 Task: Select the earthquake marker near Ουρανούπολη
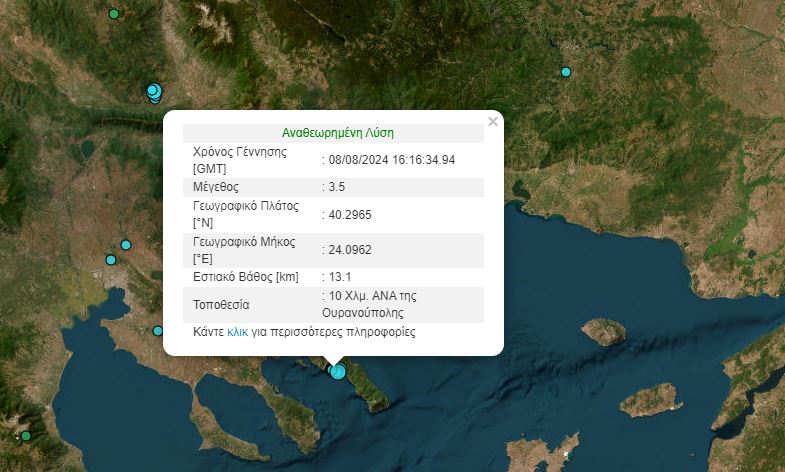point(338,371)
